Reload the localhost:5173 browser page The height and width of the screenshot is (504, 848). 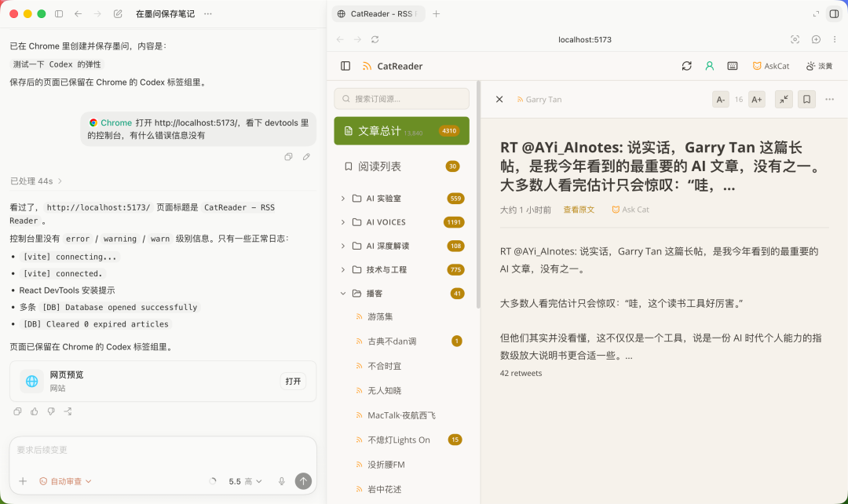click(x=375, y=39)
